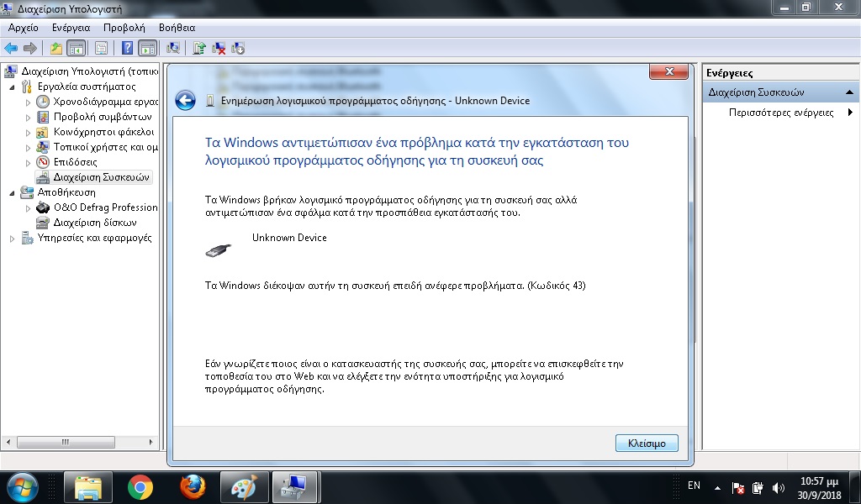Select Υπηρεσίες και εφαρμογές tree item
The width and height of the screenshot is (861, 504).
pyautogui.click(x=94, y=238)
